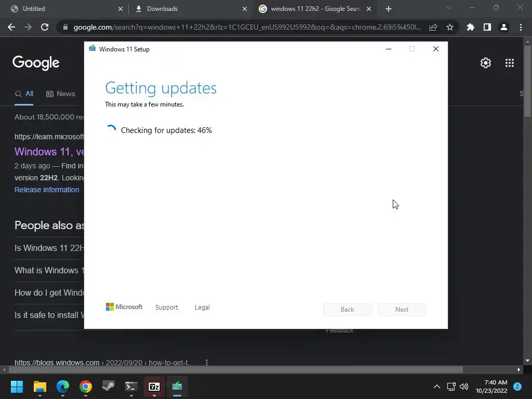The height and width of the screenshot is (399, 532).
Task: Open blogs.windows.com result URL
Action: (104, 362)
